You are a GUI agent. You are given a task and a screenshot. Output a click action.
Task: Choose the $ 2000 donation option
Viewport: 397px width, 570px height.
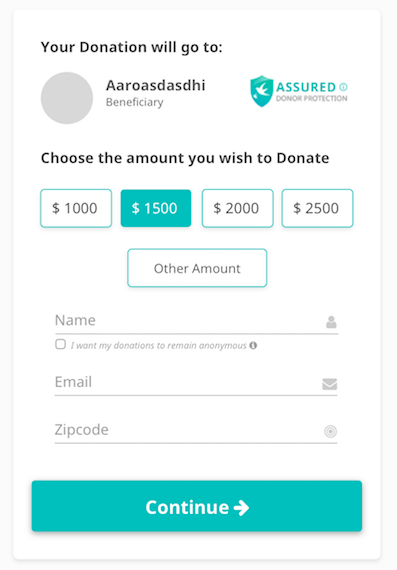tap(237, 208)
